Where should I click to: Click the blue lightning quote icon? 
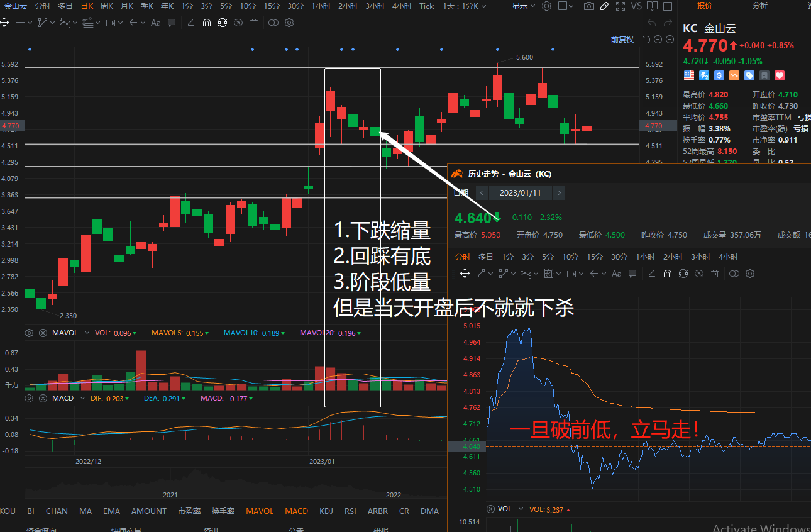(x=704, y=75)
